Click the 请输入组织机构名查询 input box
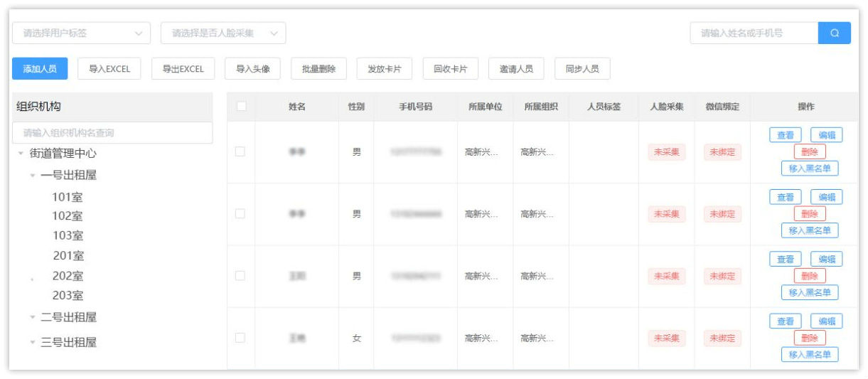 (112, 133)
